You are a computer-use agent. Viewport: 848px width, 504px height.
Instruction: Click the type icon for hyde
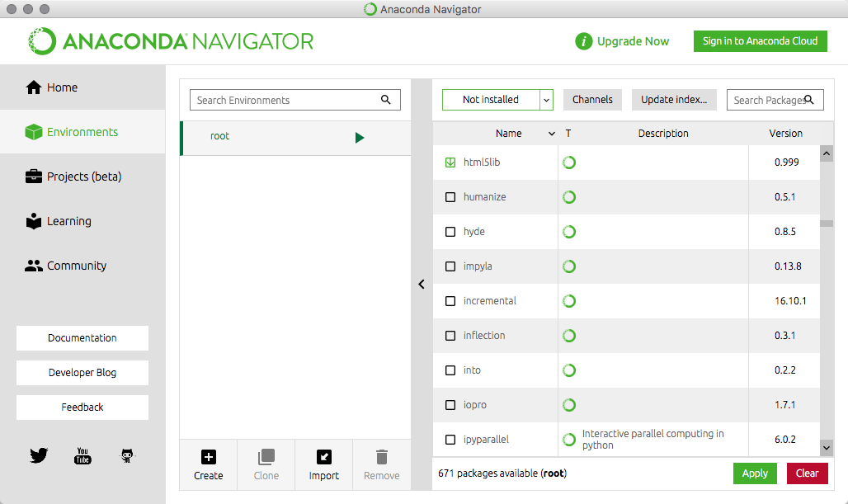click(569, 232)
